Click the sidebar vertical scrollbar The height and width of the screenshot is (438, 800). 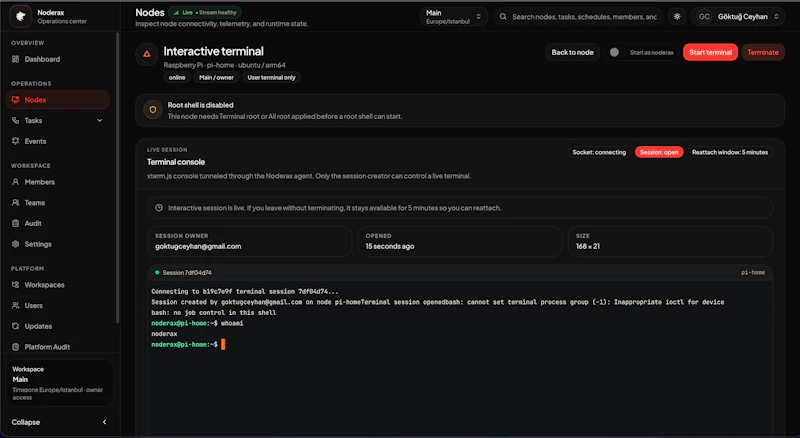pyautogui.click(x=117, y=179)
